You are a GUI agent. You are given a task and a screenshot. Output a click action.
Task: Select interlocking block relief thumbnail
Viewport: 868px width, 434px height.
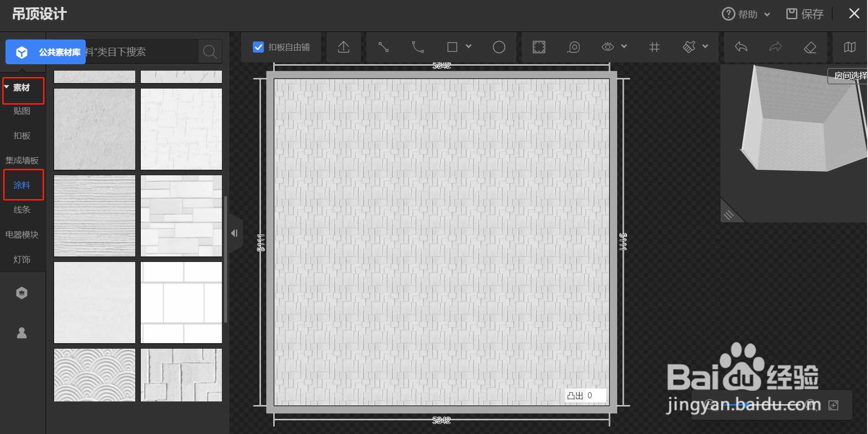tap(181, 375)
